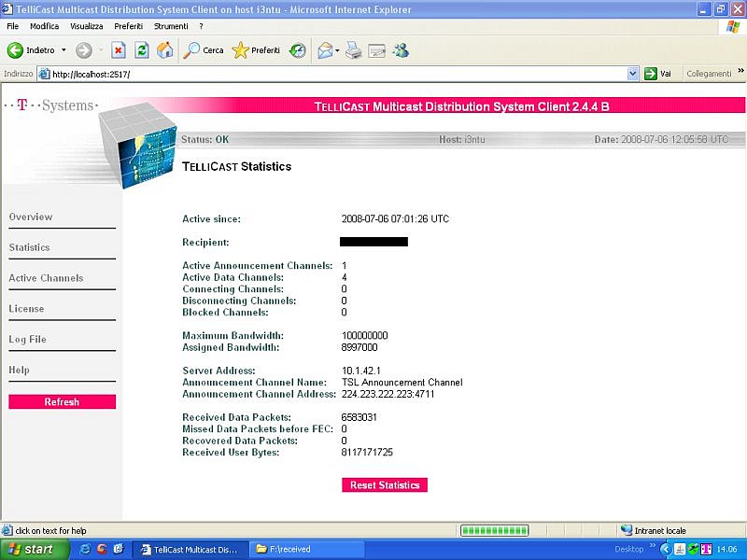The width and height of the screenshot is (747, 560).
Task: Open the Strumenti menu
Action: pos(171,26)
